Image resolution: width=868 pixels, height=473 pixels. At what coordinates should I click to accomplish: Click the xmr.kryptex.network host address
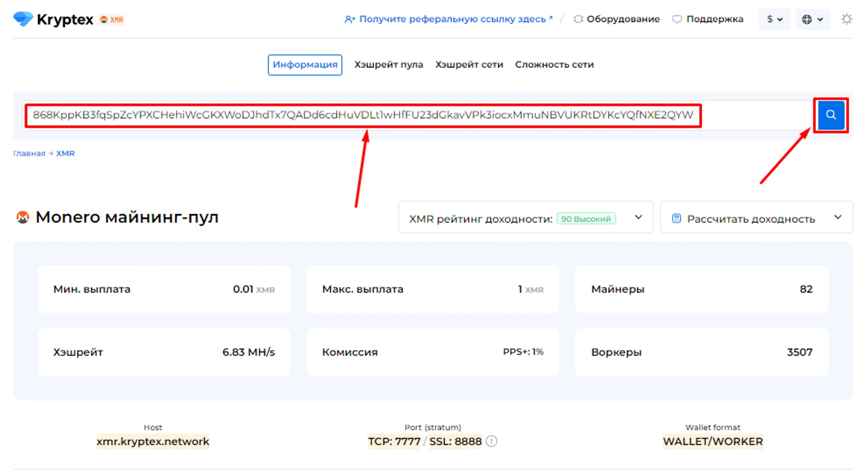pyautogui.click(x=153, y=441)
